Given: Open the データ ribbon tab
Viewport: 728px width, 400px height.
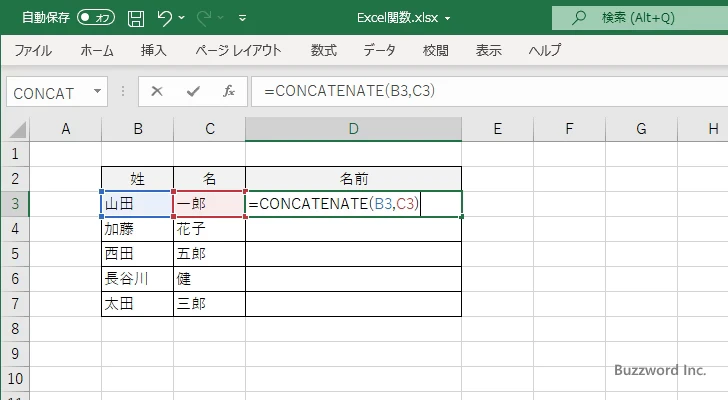Looking at the screenshot, I should [x=379, y=50].
